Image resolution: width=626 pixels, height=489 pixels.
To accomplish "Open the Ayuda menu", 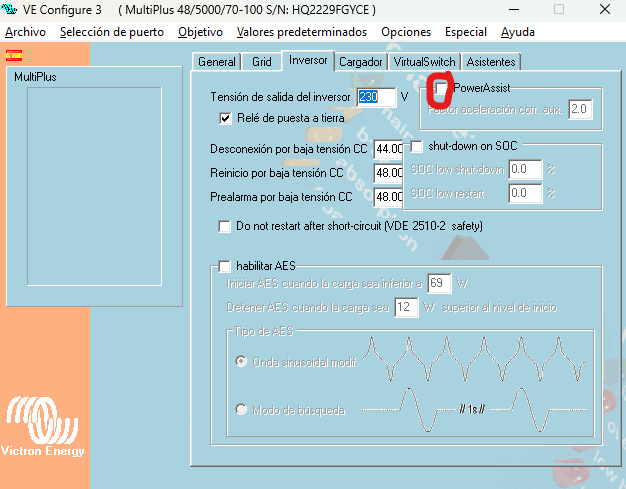I will coord(518,32).
